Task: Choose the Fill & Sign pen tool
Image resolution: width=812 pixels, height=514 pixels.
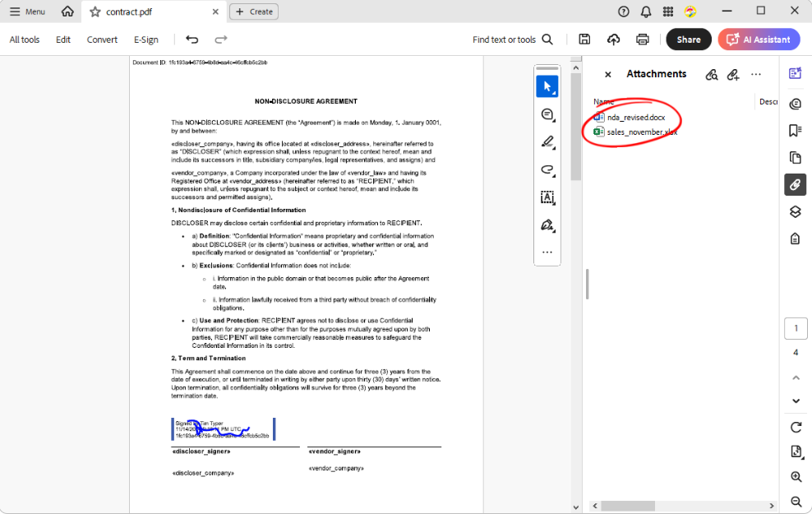Action: tap(547, 225)
